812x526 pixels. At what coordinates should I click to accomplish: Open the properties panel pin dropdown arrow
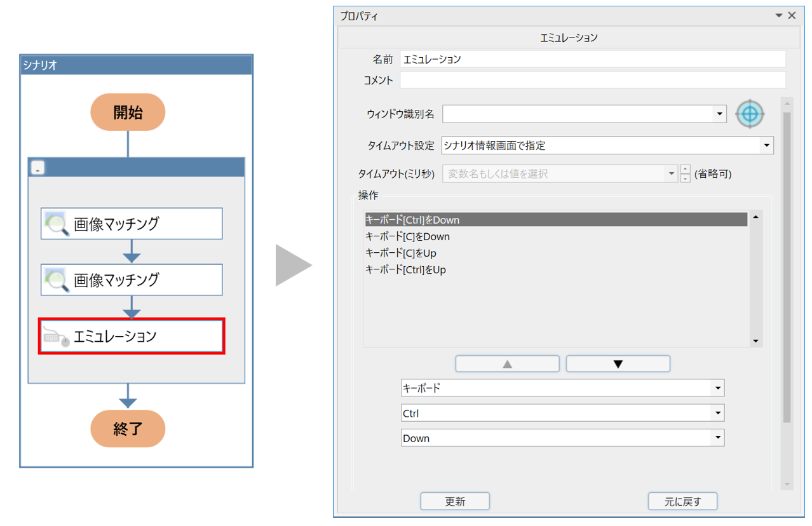pyautogui.click(x=778, y=16)
